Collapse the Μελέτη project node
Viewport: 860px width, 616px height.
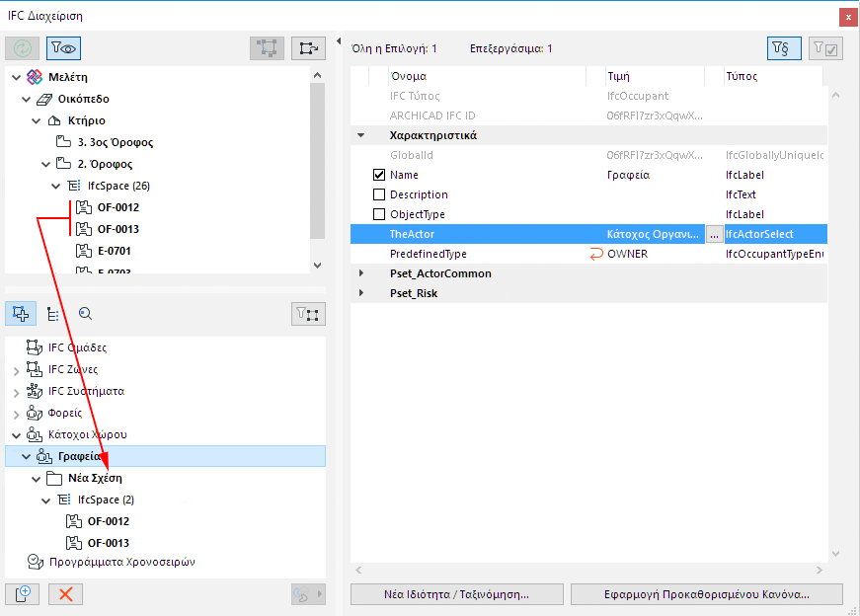click(17, 77)
